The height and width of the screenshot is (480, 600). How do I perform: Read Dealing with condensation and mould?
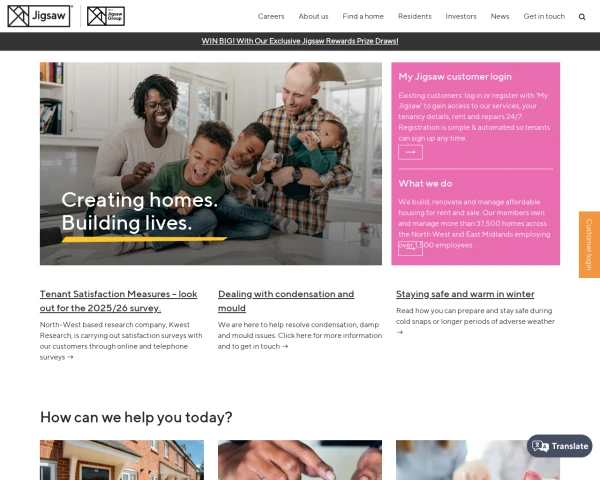pos(286,301)
